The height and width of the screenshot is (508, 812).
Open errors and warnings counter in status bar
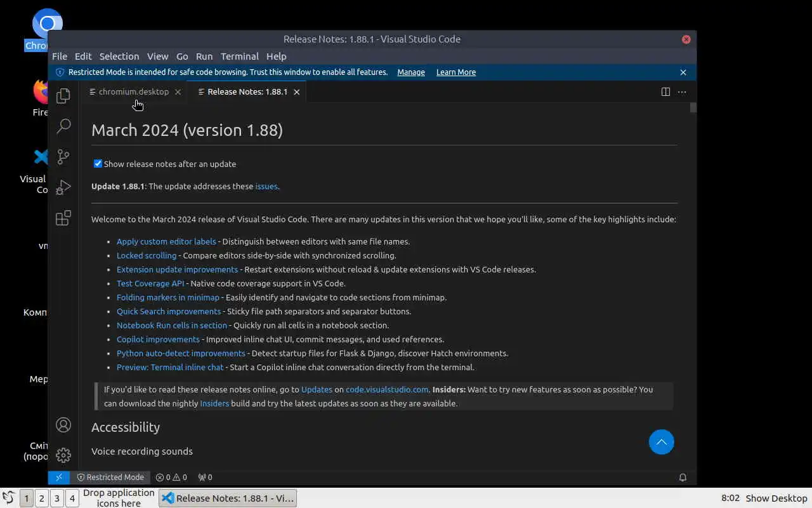(x=171, y=477)
